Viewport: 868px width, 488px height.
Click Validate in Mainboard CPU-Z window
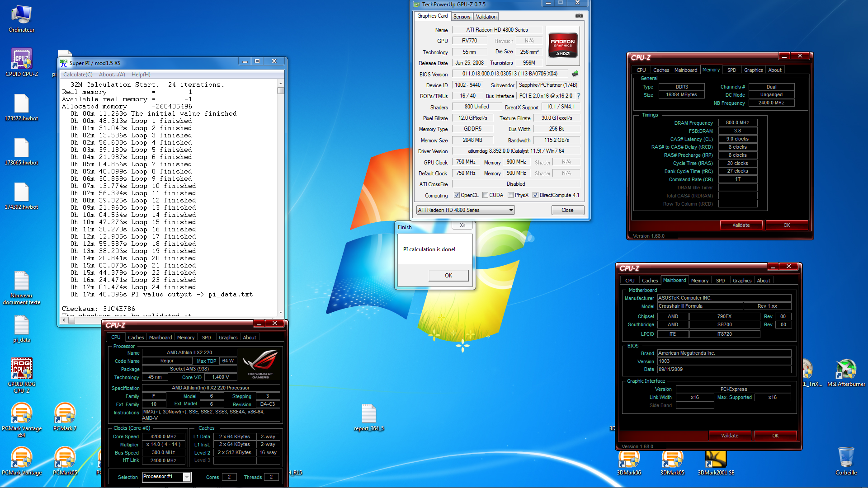click(x=730, y=436)
